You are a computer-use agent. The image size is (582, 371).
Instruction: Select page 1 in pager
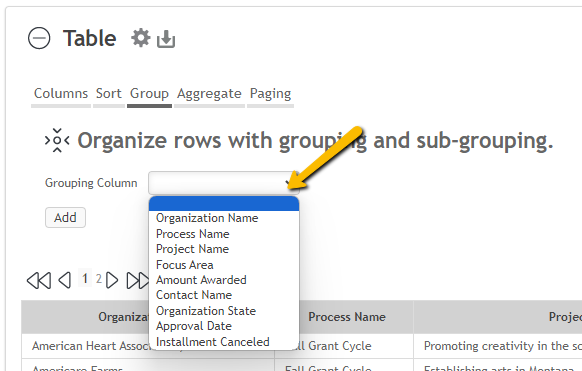[85, 278]
